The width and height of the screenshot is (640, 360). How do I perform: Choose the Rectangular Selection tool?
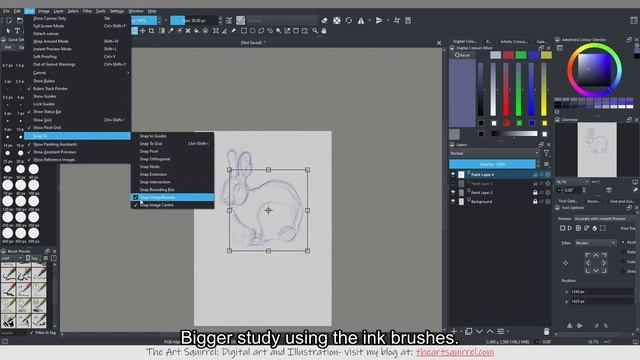[x=244, y=31]
